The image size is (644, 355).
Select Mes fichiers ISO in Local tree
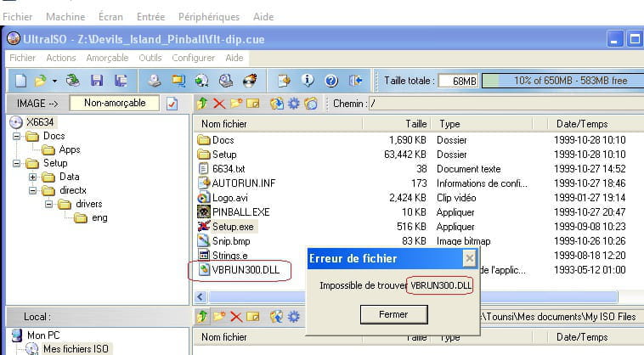(x=76, y=349)
